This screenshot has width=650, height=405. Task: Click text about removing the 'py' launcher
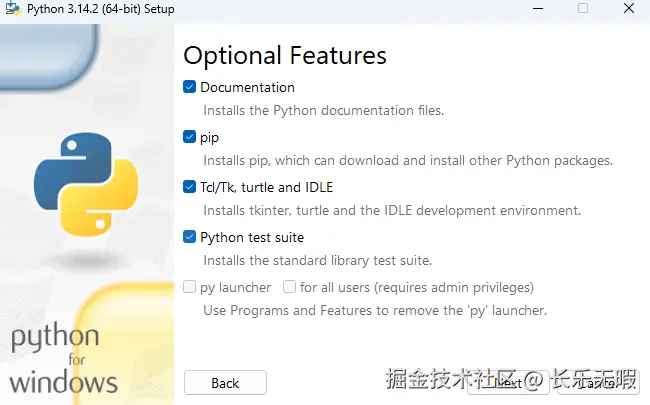tap(375, 310)
